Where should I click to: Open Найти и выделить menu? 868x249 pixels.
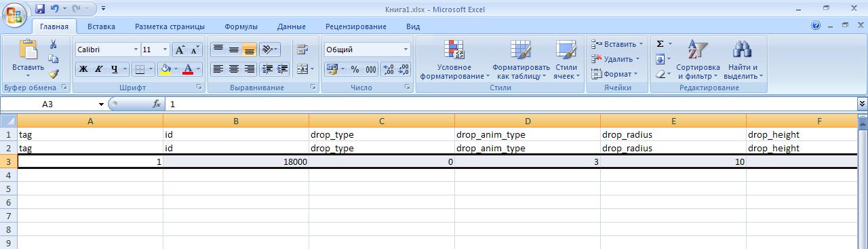743,60
